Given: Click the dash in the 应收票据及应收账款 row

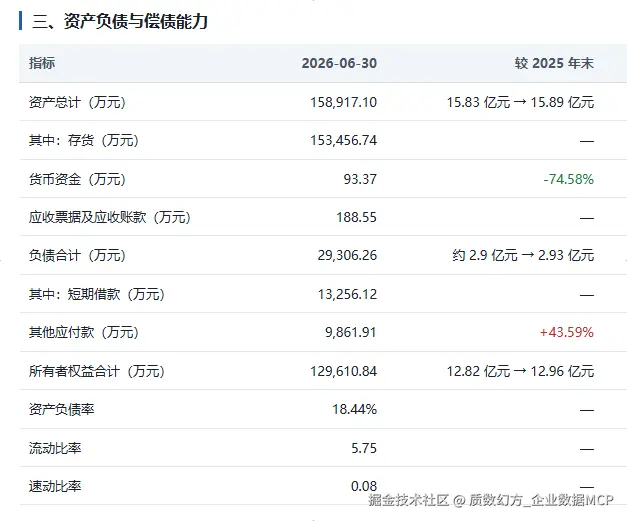Looking at the screenshot, I should click(587, 218).
